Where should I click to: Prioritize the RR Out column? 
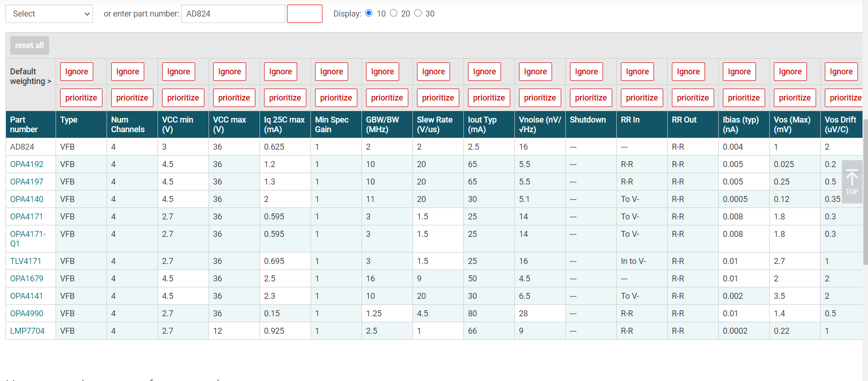pos(693,98)
